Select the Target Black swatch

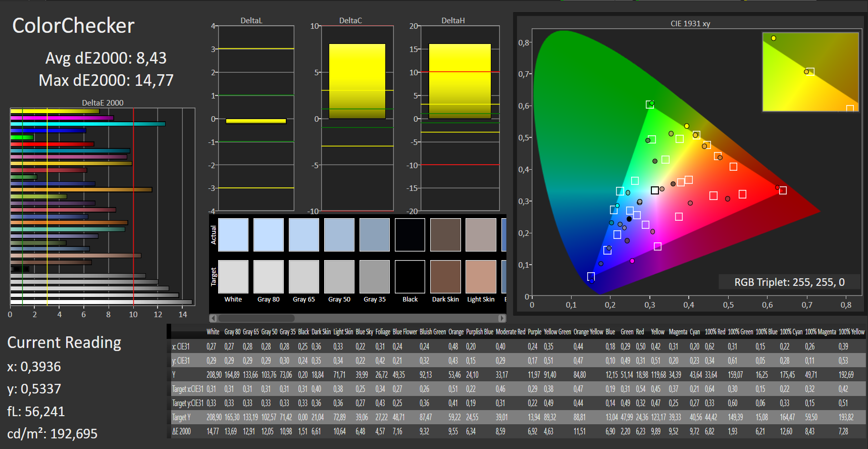coord(410,277)
